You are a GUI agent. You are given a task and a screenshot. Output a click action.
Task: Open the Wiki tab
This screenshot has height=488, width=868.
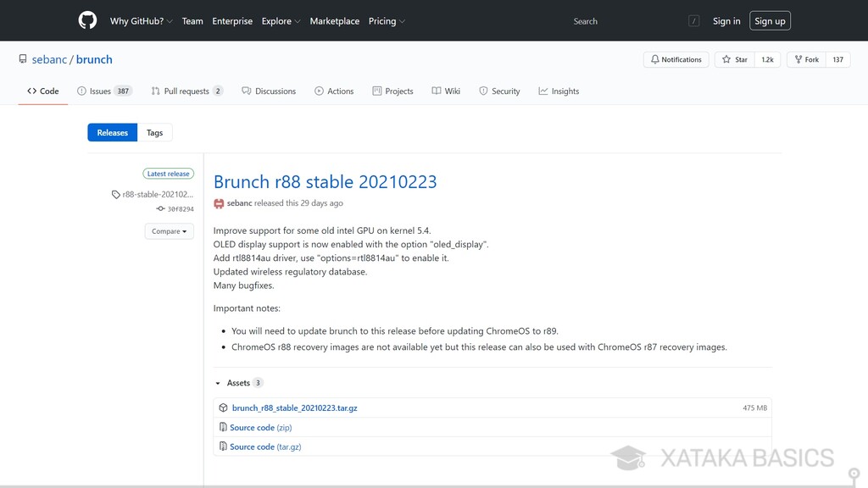point(446,91)
